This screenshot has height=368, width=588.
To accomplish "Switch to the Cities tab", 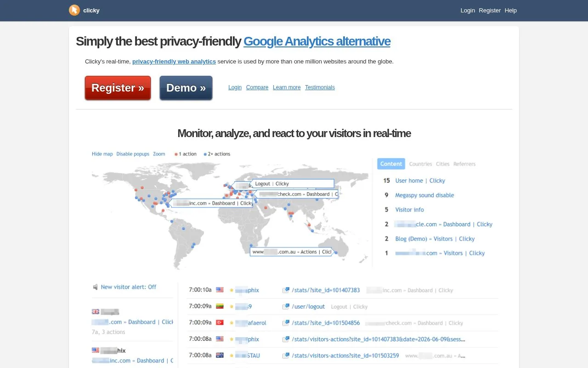I will point(443,164).
